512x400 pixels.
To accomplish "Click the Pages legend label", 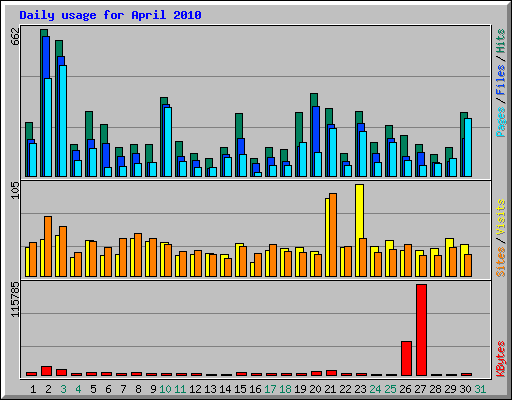I will pyautogui.click(x=500, y=122).
